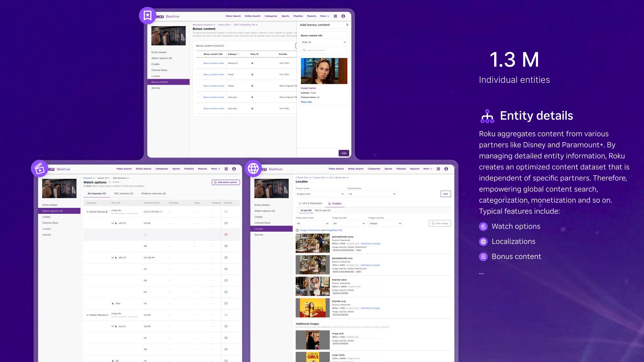644x362 pixels.
Task: Switch to the TRC channels (2) tab
Action: click(123, 193)
